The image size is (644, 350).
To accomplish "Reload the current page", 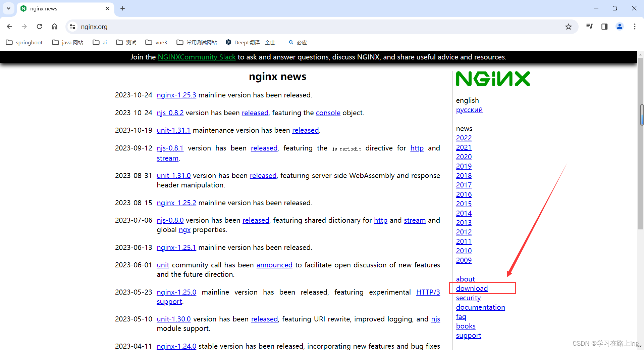I will click(39, 27).
